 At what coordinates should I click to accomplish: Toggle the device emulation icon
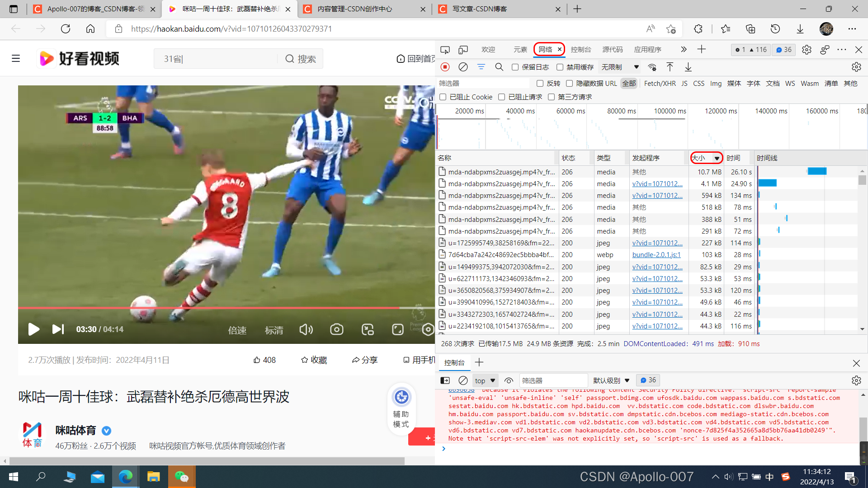[463, 49]
